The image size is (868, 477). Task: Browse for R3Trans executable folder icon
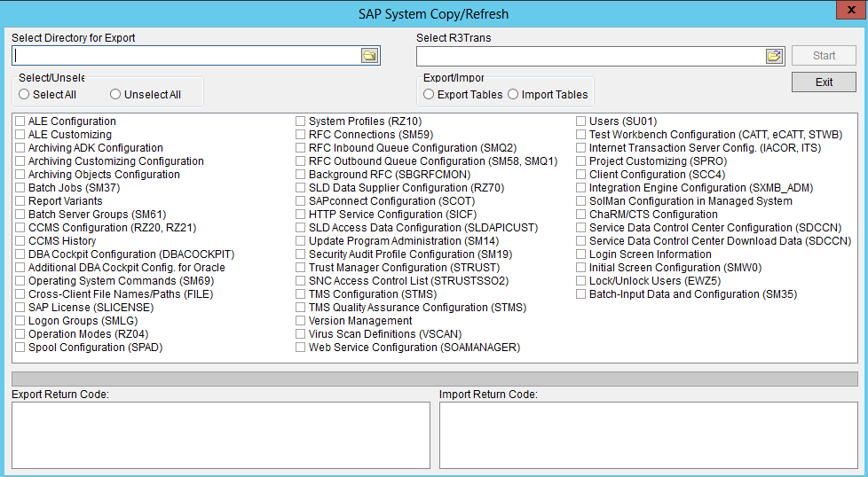775,56
